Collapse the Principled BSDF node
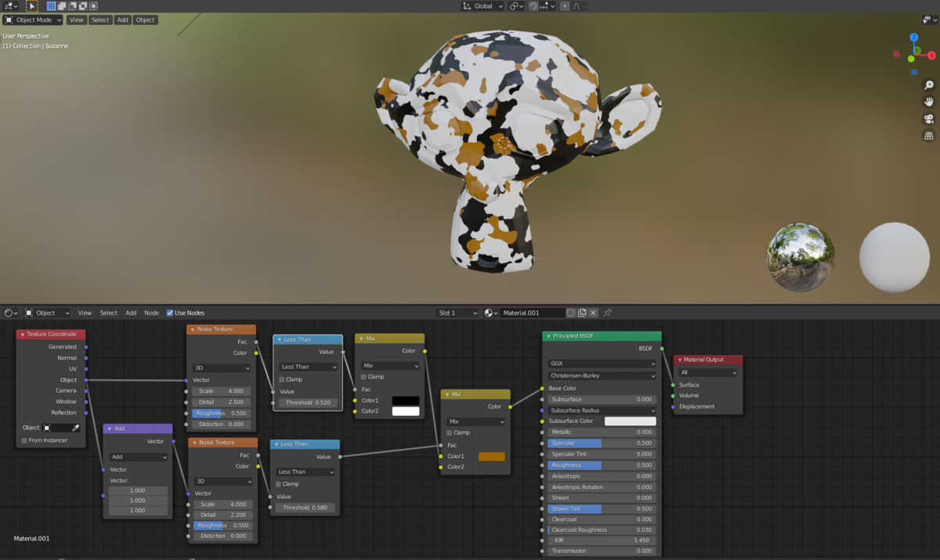The height and width of the screenshot is (560, 940). click(548, 336)
